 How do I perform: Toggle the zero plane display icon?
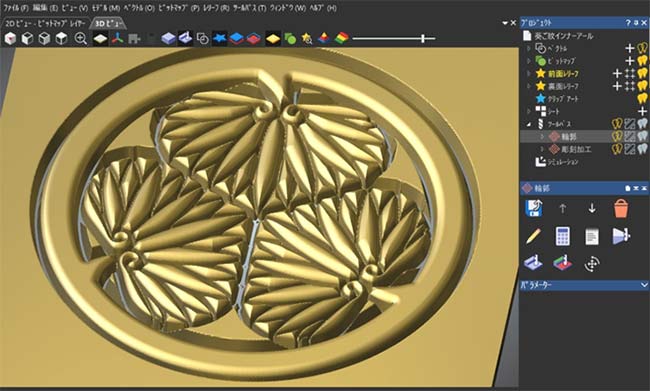click(x=100, y=39)
